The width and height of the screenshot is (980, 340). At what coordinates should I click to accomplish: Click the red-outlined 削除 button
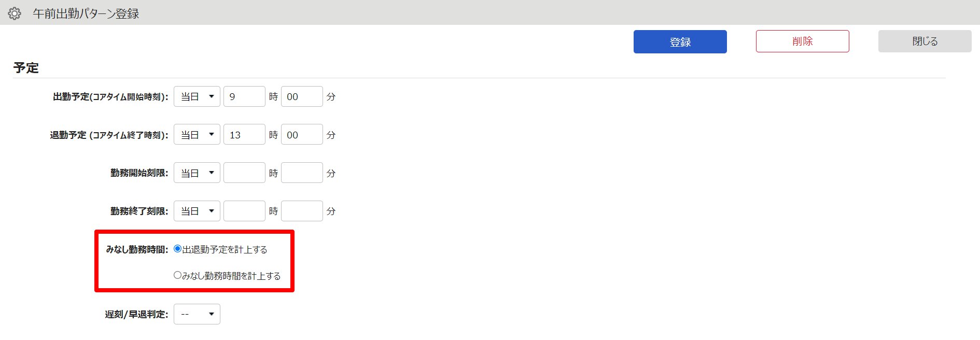pyautogui.click(x=802, y=41)
